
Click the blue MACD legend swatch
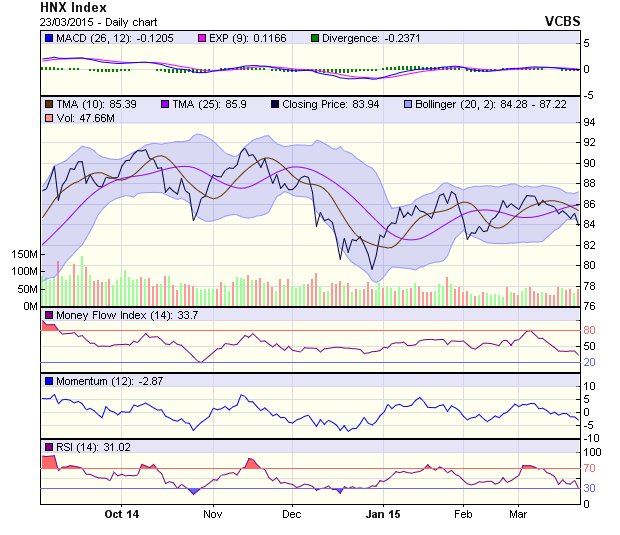click(x=48, y=38)
